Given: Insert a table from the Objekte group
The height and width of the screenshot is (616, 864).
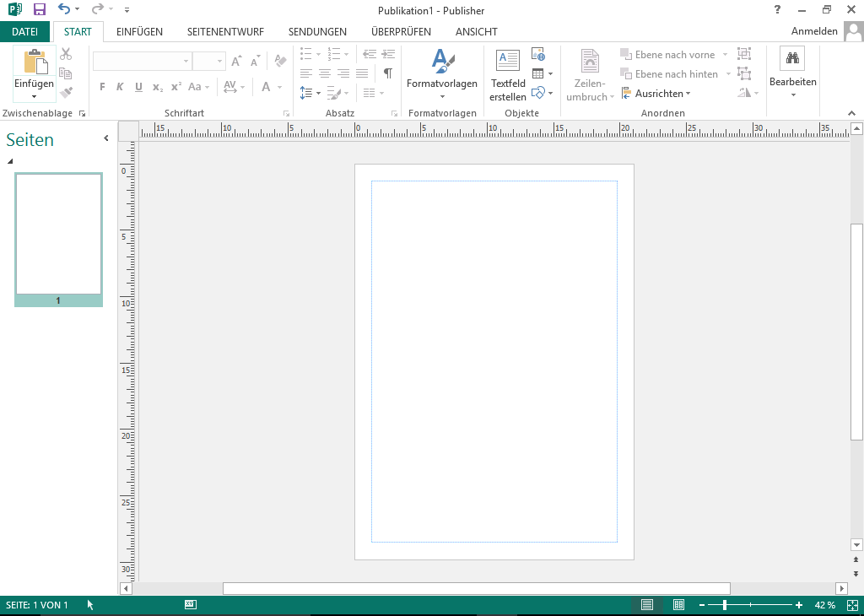Looking at the screenshot, I should 538,73.
